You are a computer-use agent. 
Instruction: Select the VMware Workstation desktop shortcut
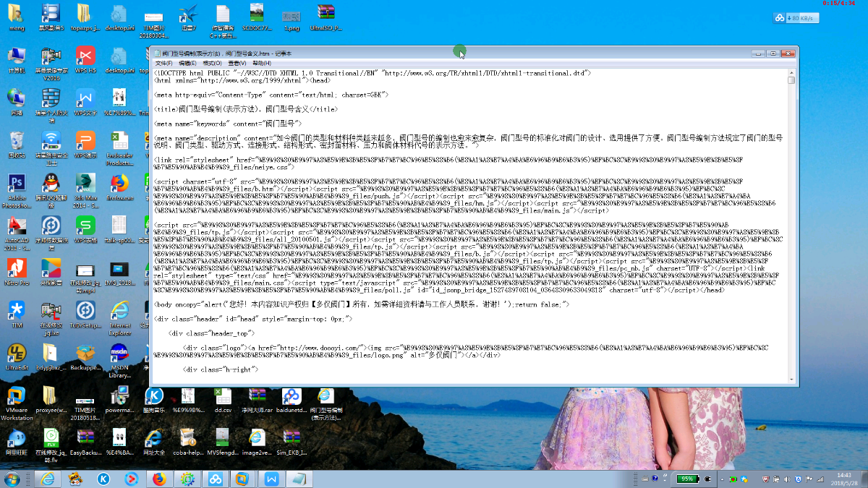16,403
